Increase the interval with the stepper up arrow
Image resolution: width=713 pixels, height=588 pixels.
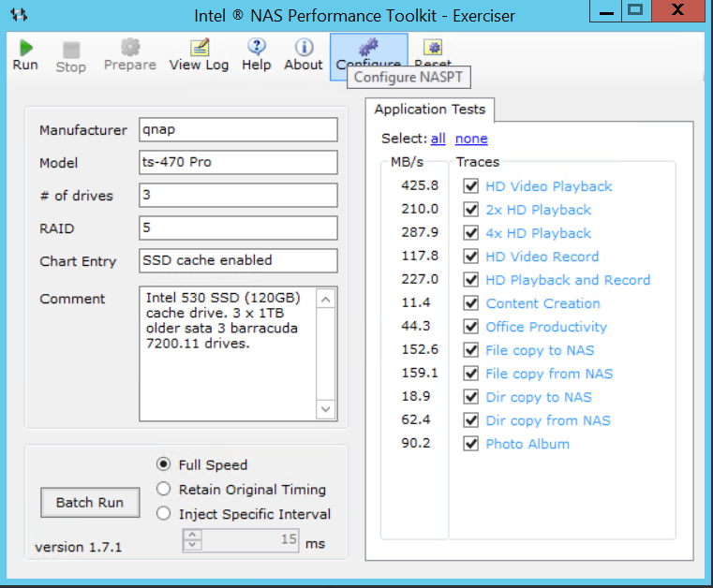tap(192, 535)
